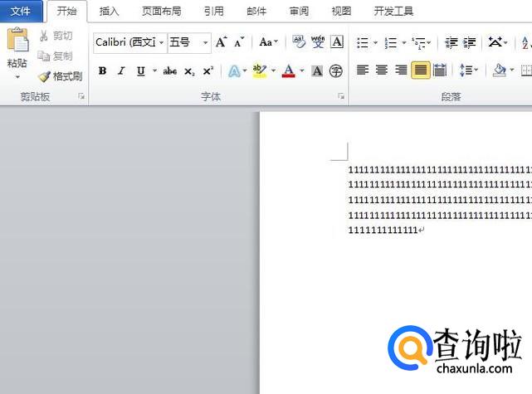Click the Cut (剪切) scissors icon
532x394 pixels.
point(44,36)
